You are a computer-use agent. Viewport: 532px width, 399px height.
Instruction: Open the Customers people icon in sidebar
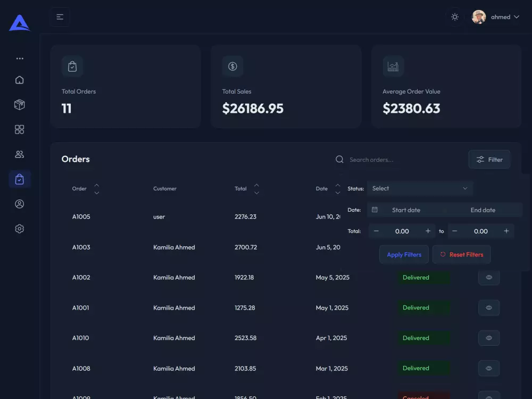(x=20, y=154)
